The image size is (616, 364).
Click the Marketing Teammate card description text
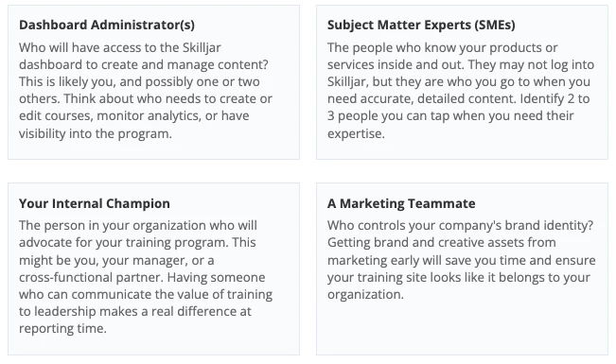[x=461, y=260]
